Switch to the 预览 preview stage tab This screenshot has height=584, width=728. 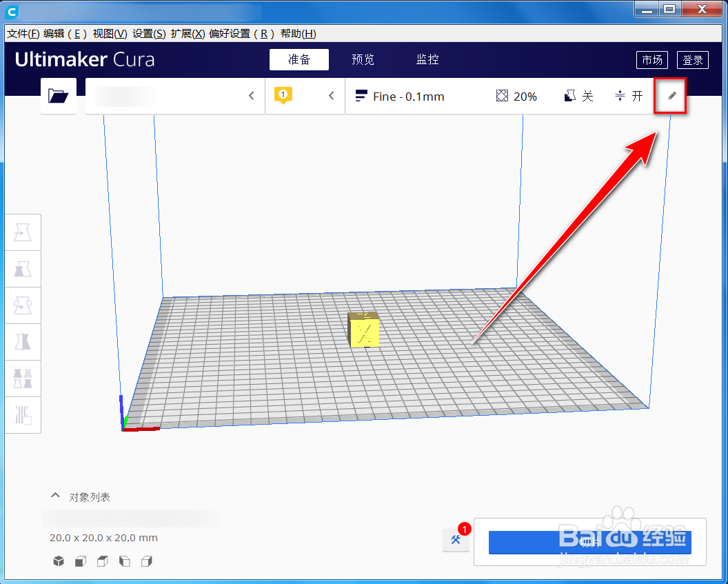click(363, 59)
